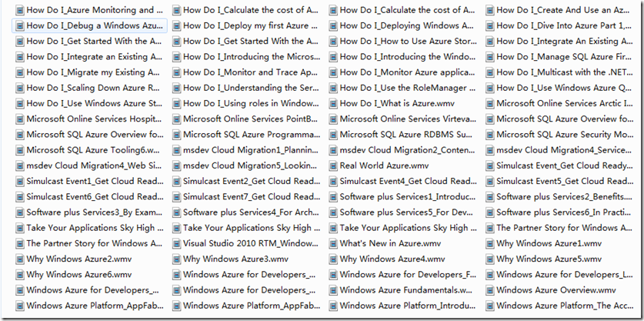Select "How Do I_How to Use Azure Stor" file
Viewport: 644px width, 321px height.
click(409, 42)
